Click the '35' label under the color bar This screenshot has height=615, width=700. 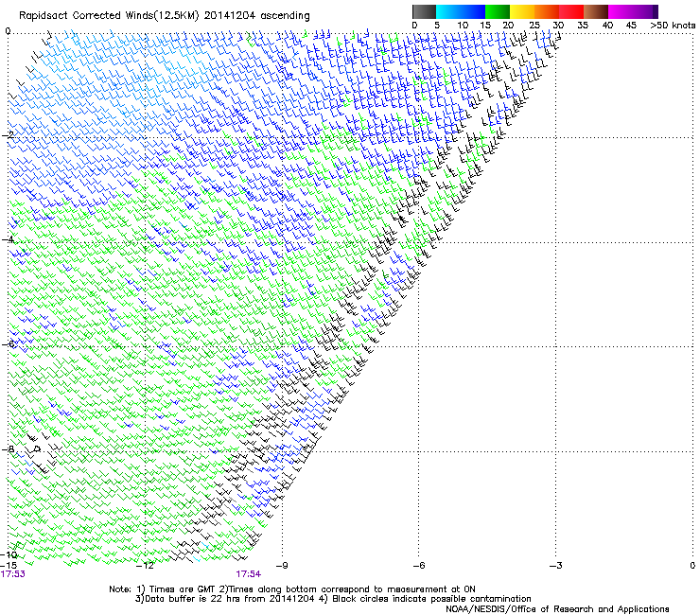[583, 25]
